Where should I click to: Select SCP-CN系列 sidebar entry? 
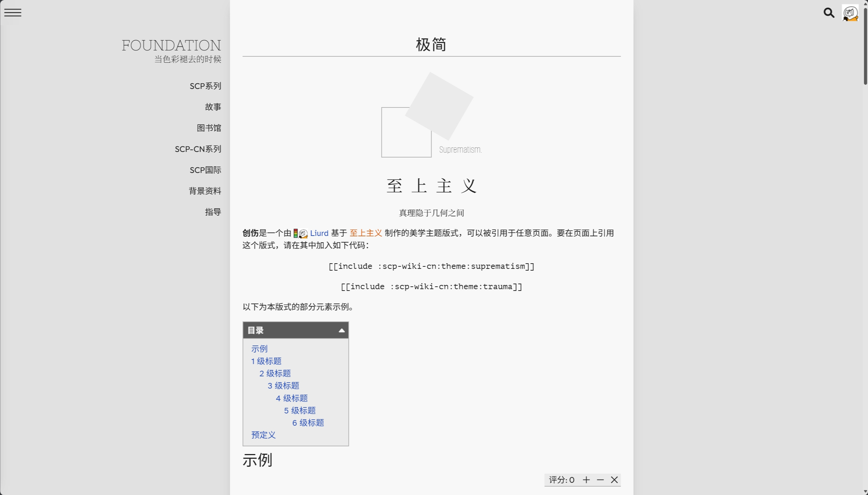pyautogui.click(x=198, y=149)
